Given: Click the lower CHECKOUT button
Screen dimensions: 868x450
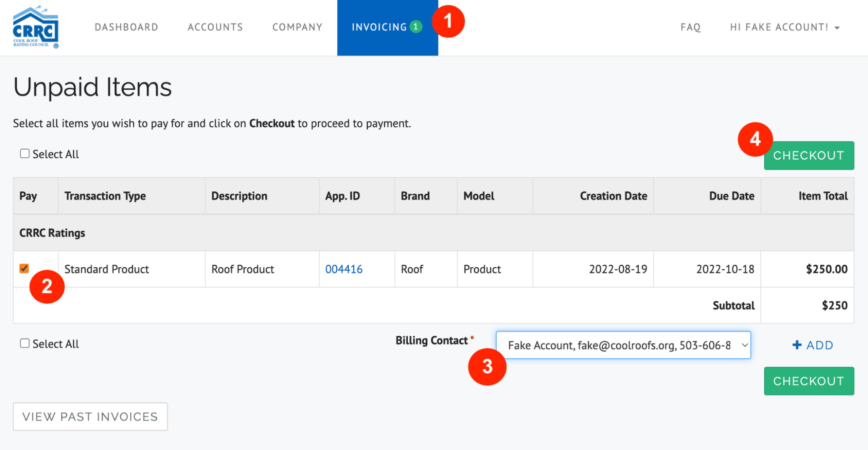Looking at the screenshot, I should click(809, 381).
